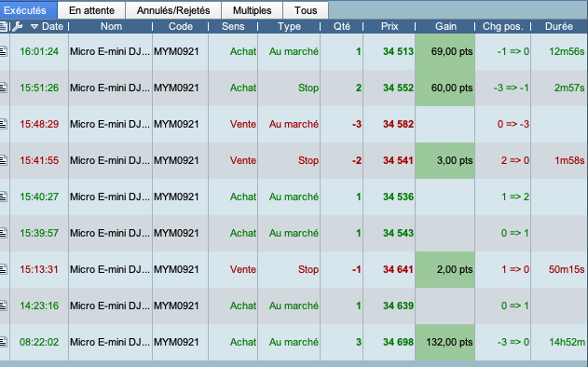Click the wrench column settings icon
Screen dimensions: 588x367
click(x=18, y=26)
